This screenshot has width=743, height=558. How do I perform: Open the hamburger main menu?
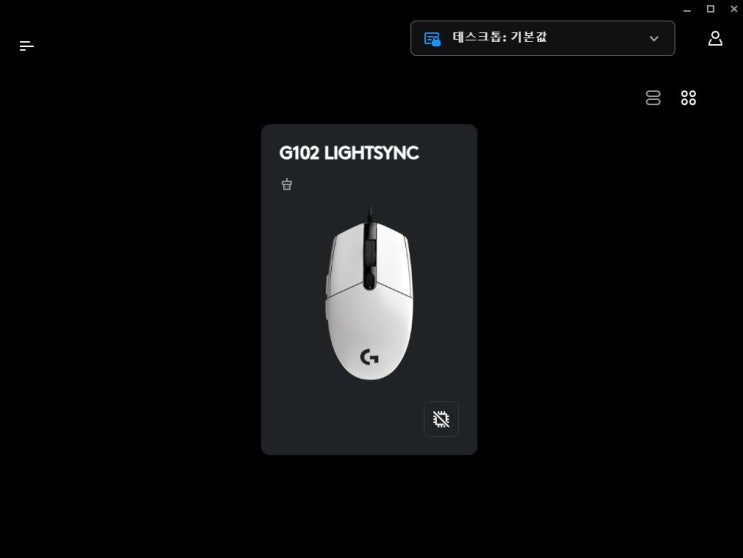27,45
